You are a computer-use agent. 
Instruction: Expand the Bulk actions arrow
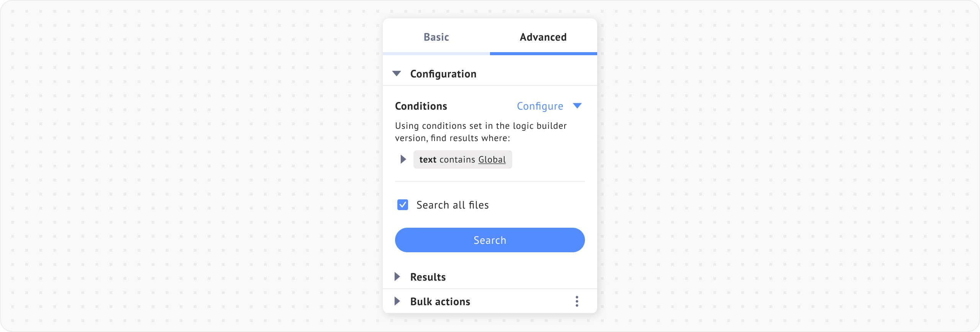coord(397,301)
